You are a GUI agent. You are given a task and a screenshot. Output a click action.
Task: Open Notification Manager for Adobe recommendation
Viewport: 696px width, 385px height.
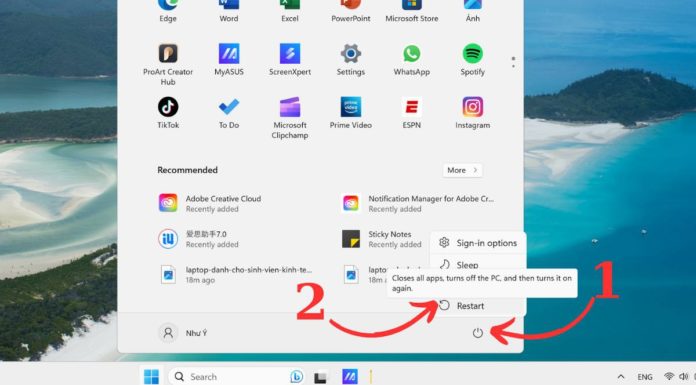[x=417, y=203]
